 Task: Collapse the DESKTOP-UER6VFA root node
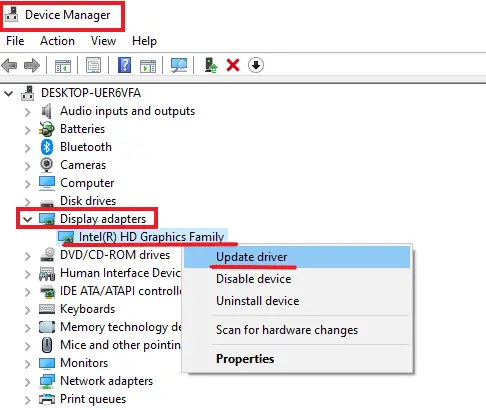[9, 94]
